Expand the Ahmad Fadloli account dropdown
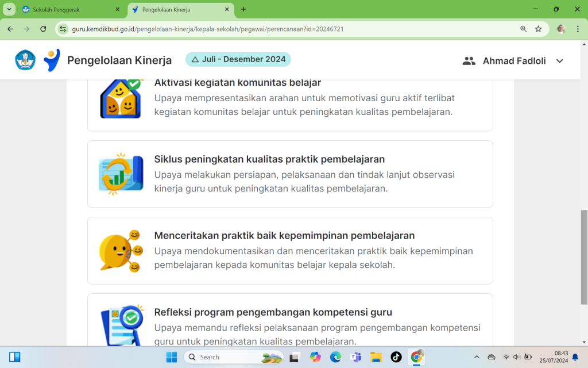The image size is (588, 368). click(x=559, y=61)
